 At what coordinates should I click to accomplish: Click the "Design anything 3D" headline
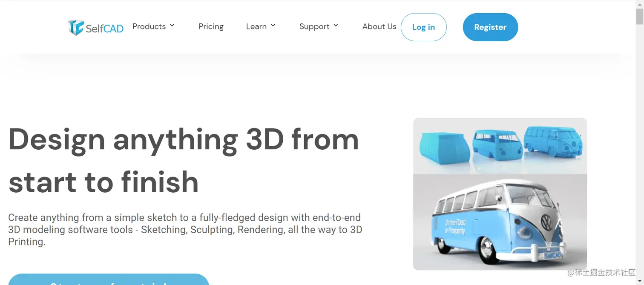click(184, 140)
